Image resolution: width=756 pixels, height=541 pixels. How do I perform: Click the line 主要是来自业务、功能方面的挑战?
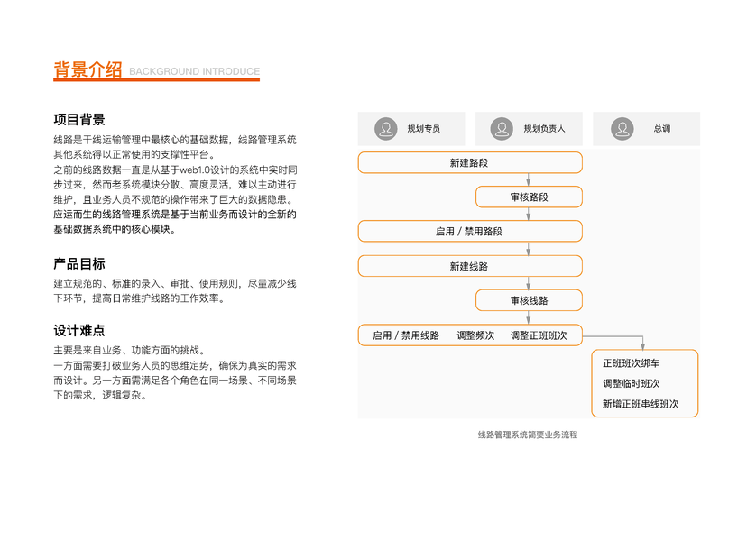coord(131,350)
